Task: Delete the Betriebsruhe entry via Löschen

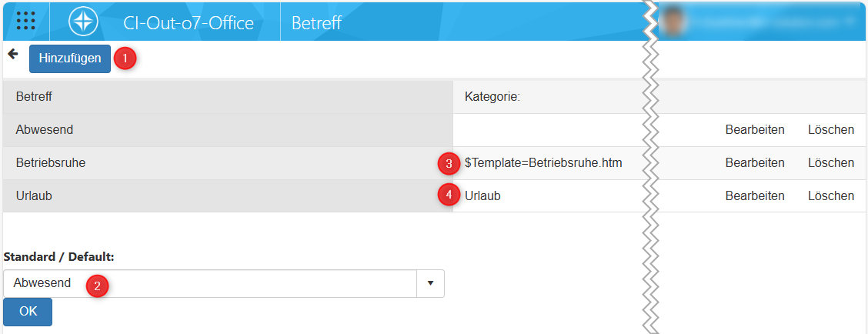Action: 830,163
